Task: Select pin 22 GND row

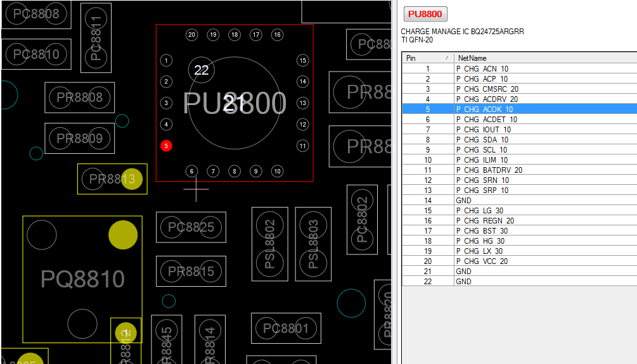Action: [520, 282]
